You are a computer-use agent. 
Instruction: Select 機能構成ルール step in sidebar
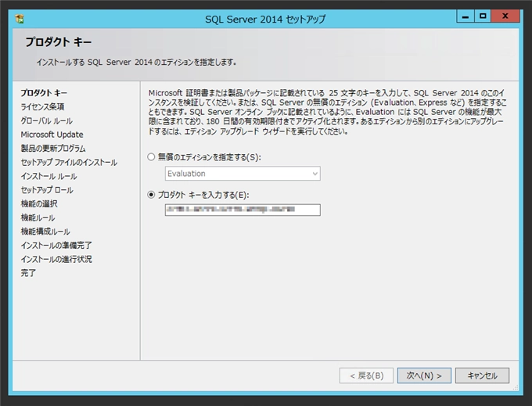point(45,232)
